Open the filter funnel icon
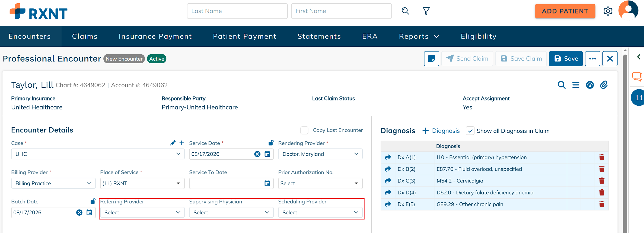644x233 pixels. click(426, 11)
